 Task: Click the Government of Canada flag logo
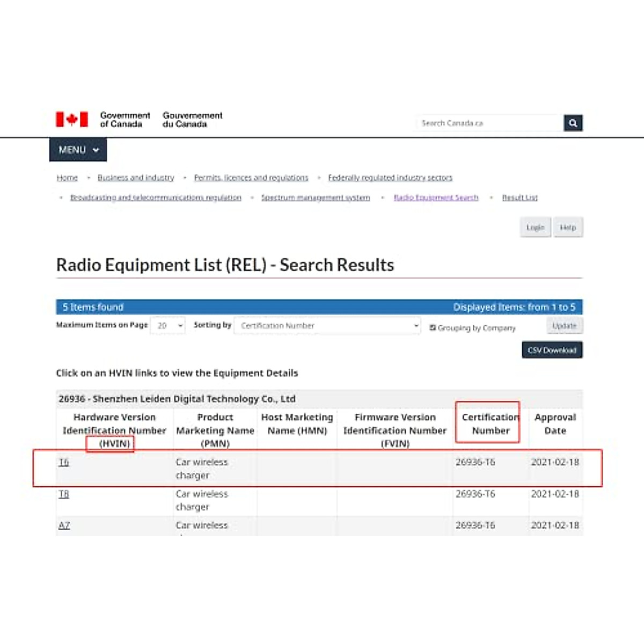72,119
